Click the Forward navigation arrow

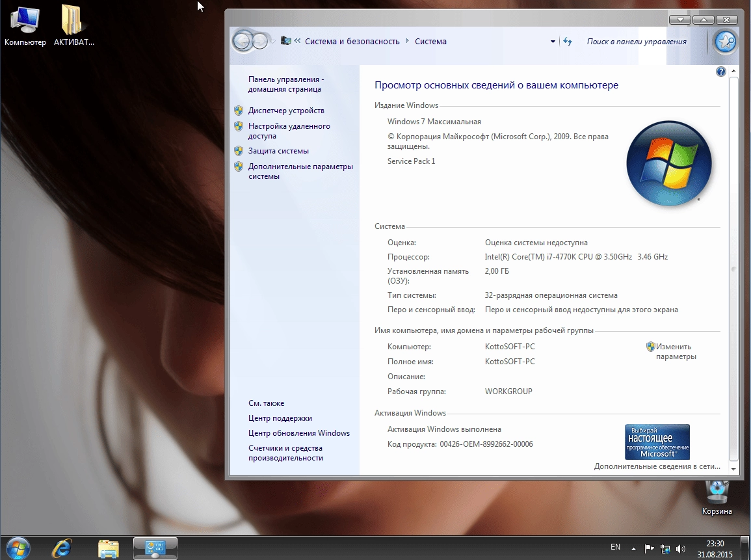coord(259,42)
